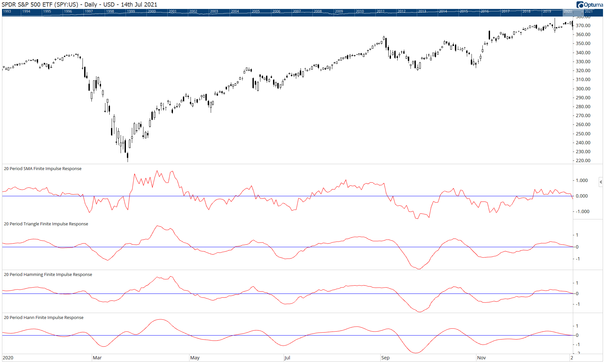Image resolution: width=605 pixels, height=364 pixels.
Task: Jump to 1997 in the timeline navigator
Action: [89, 11]
